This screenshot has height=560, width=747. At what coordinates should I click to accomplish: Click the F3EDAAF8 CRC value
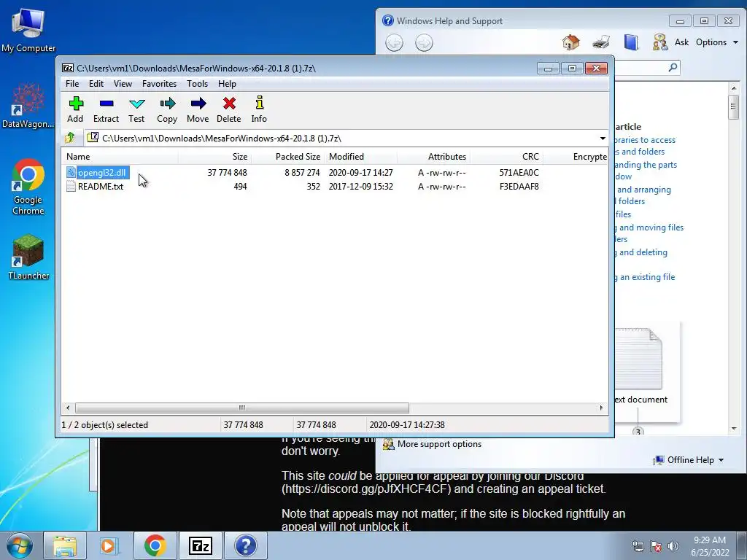tap(519, 187)
